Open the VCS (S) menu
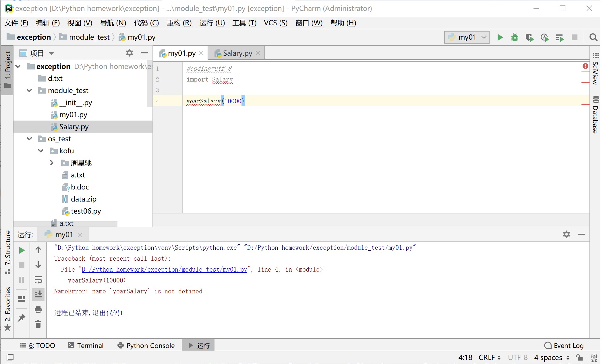This screenshot has height=364, width=603. pyautogui.click(x=276, y=23)
